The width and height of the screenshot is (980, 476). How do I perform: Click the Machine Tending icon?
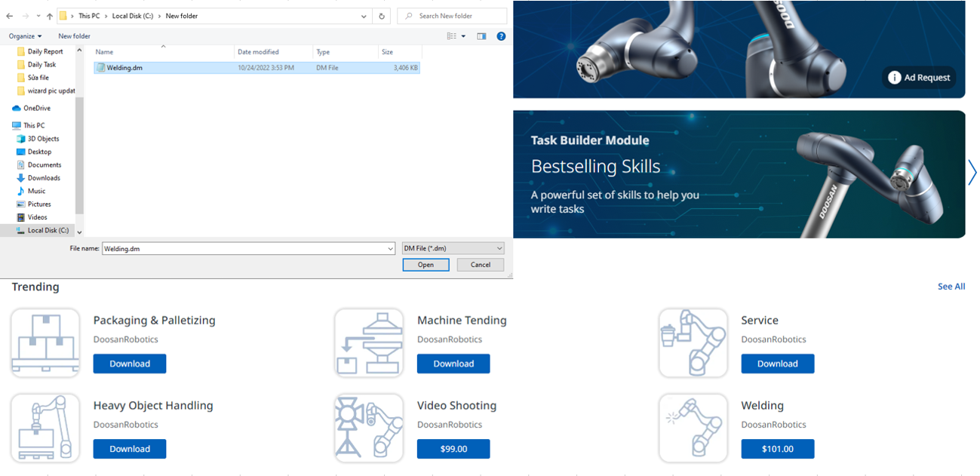(370, 342)
